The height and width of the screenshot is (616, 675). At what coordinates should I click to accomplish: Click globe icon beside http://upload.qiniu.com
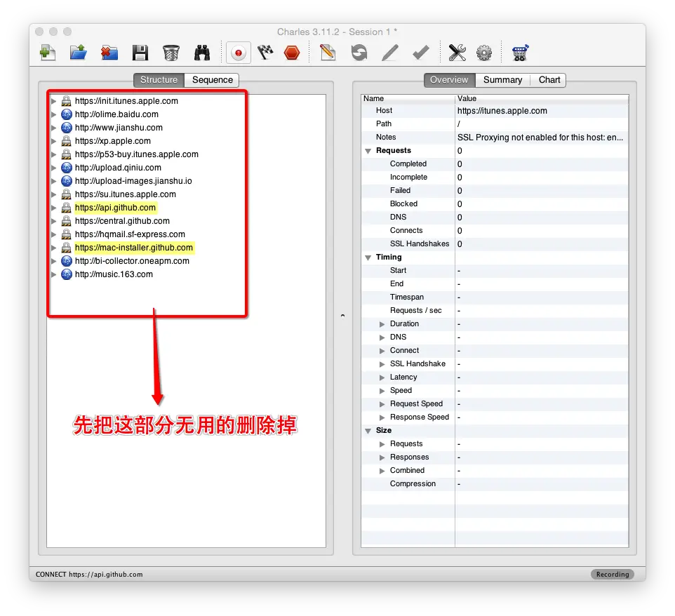click(66, 168)
